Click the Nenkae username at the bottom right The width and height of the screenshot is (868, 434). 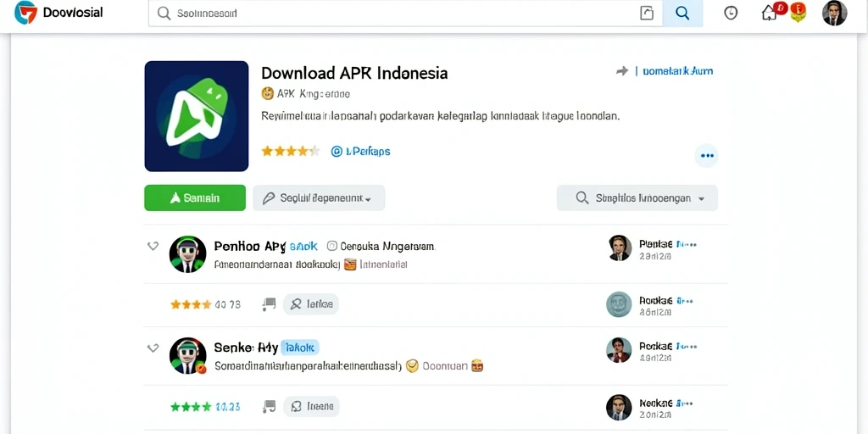(655, 403)
